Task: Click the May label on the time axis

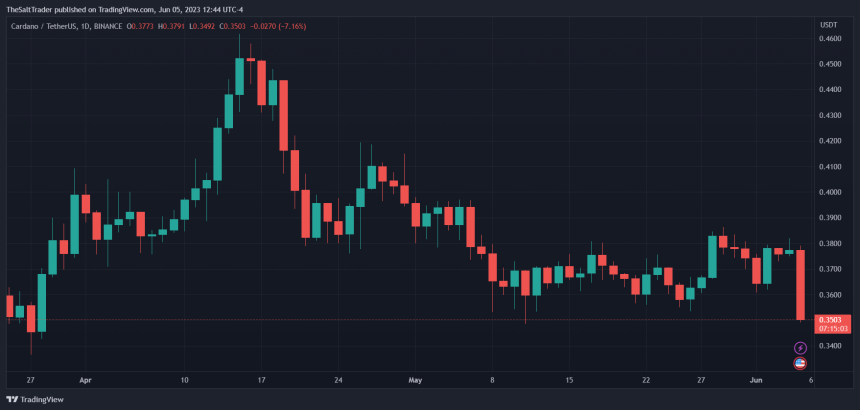Action: (x=416, y=380)
